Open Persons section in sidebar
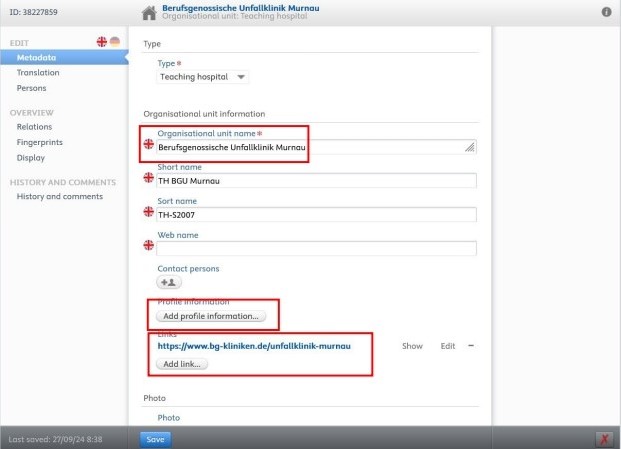This screenshot has width=621, height=449. tap(31, 88)
